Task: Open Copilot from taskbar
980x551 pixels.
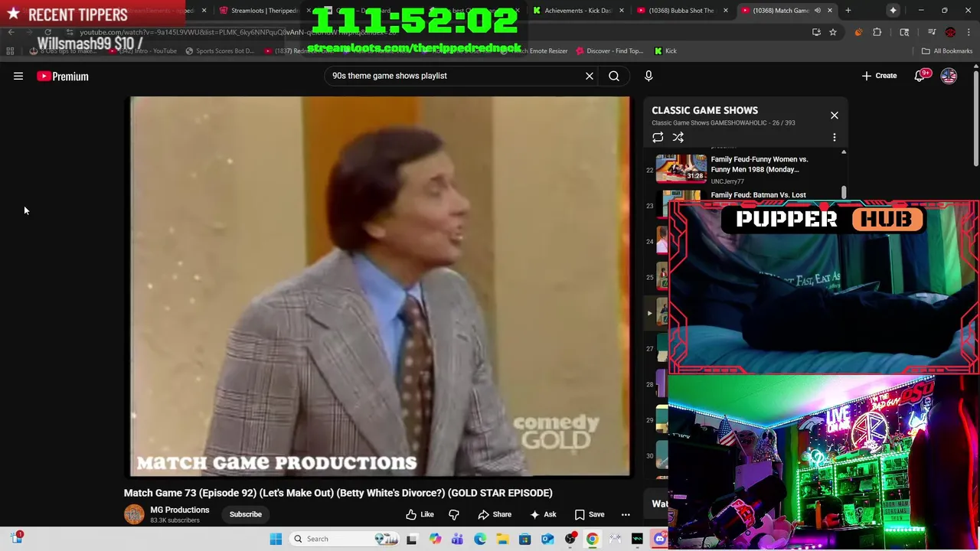Action: [435, 539]
